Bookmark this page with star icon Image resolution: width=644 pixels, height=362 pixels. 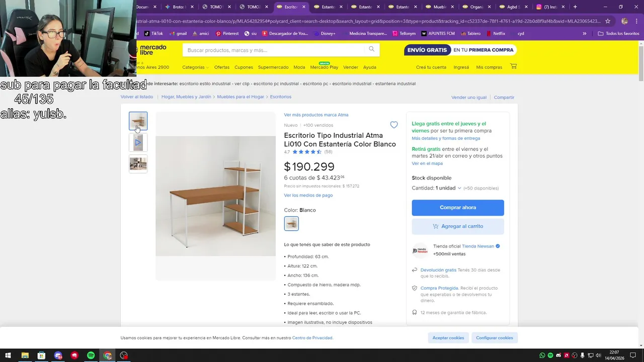coord(608,21)
